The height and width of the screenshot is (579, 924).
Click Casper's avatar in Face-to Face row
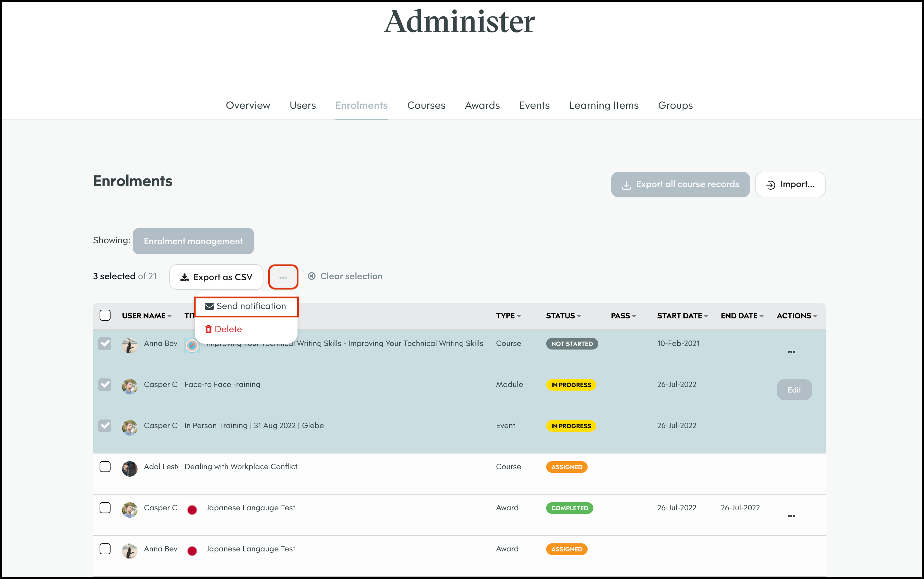pyautogui.click(x=129, y=386)
